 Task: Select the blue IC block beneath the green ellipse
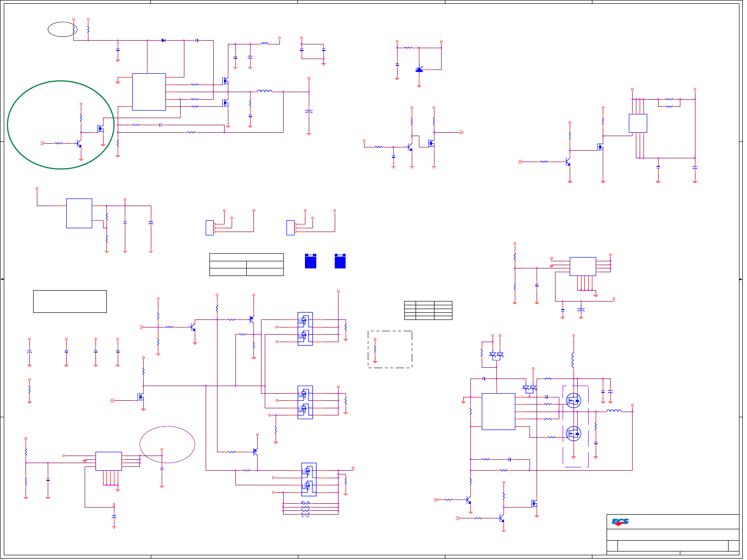79,213
